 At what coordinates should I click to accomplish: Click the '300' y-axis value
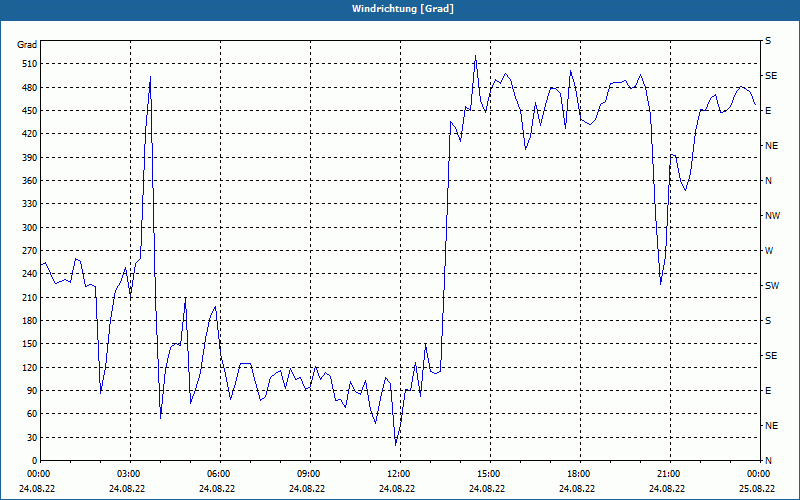(x=30, y=228)
